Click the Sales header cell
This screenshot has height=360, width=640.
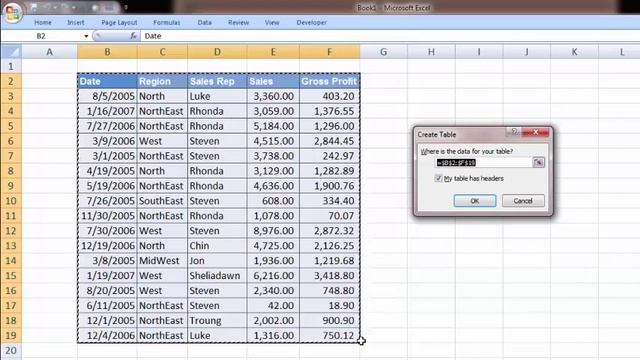[273, 81]
